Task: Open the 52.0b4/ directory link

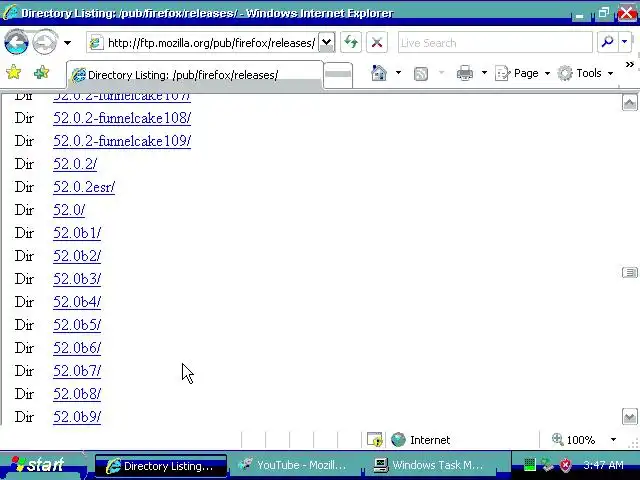Action: (x=77, y=302)
